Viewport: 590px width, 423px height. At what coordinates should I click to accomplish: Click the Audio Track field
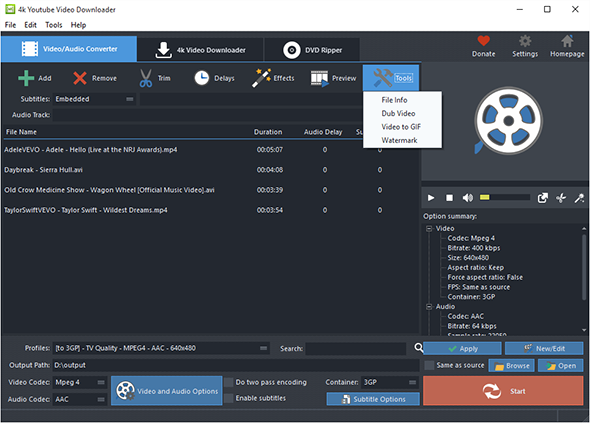[207, 115]
